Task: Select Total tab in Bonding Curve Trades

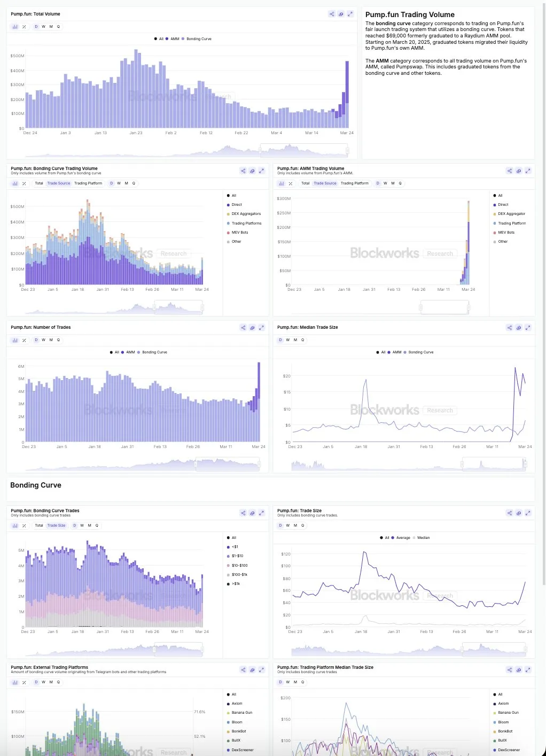Action: 39,526
